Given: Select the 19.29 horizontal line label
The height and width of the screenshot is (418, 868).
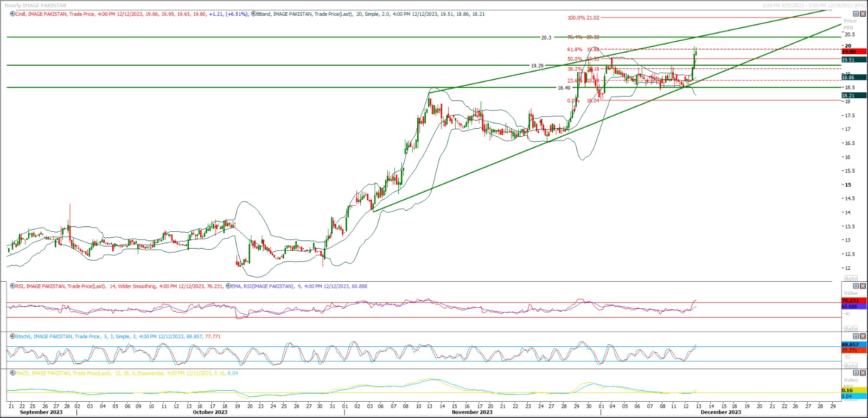Looking at the screenshot, I should [x=537, y=66].
